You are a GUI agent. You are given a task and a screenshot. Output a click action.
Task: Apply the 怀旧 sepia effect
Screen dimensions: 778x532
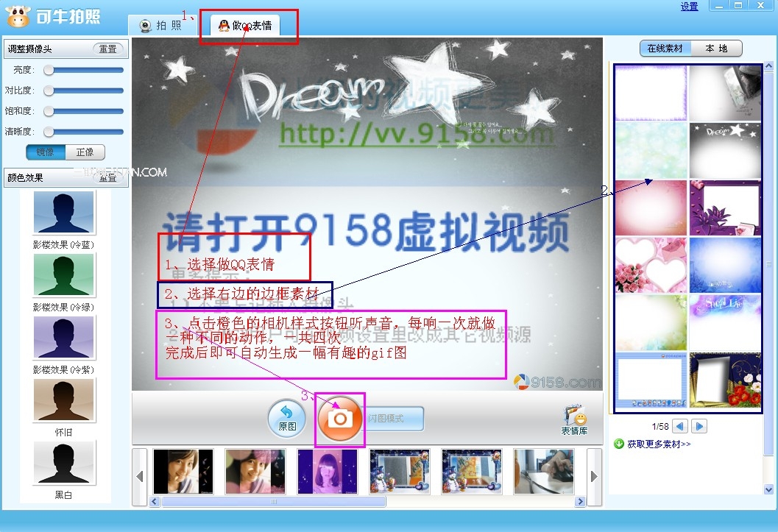(x=63, y=400)
